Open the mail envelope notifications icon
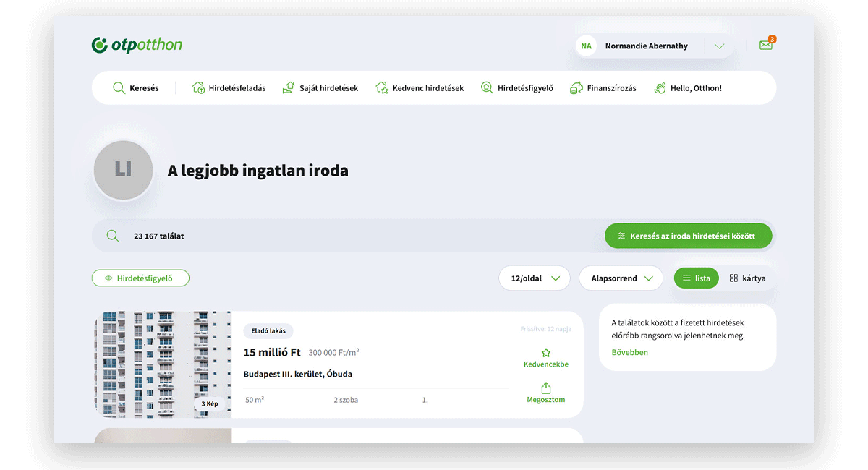This screenshot has width=868, height=470. tap(766, 45)
